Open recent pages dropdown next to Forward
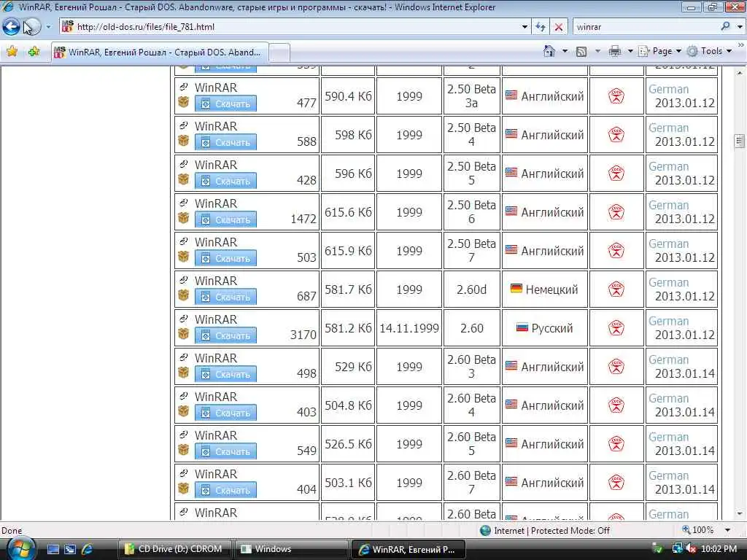 click(x=48, y=27)
